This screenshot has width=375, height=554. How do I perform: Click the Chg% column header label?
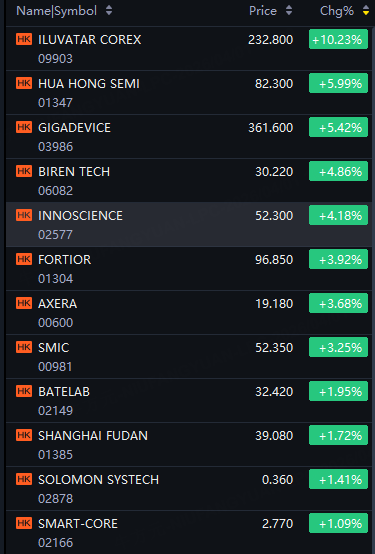(337, 11)
